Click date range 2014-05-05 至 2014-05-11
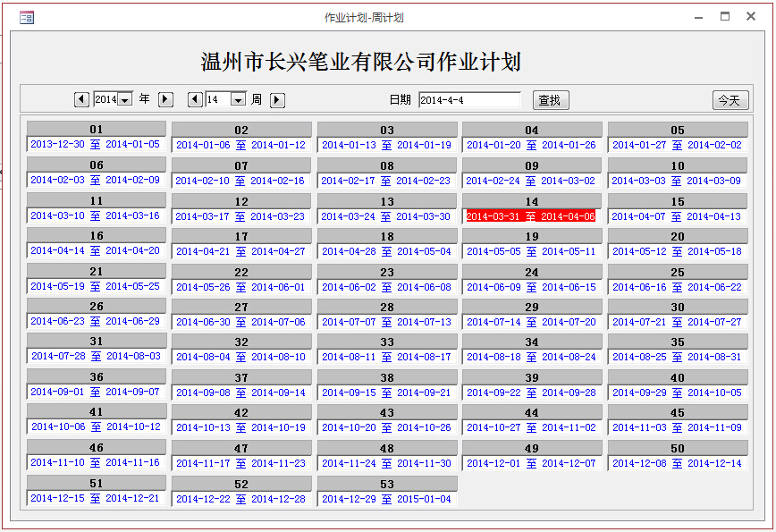The width and height of the screenshot is (776, 532). click(x=531, y=251)
